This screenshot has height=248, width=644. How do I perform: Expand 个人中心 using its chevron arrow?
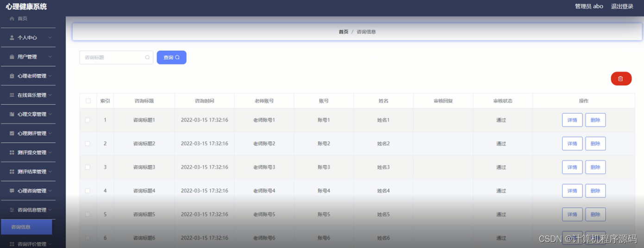point(50,38)
